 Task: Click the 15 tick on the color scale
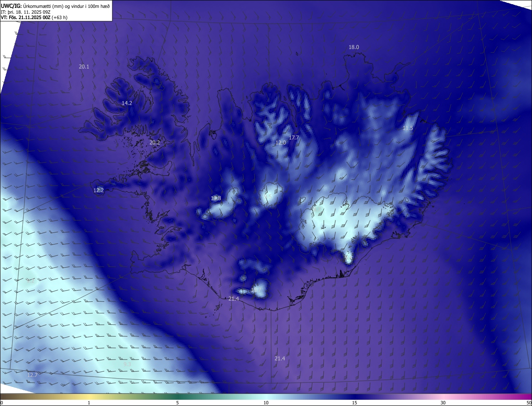[355, 403]
